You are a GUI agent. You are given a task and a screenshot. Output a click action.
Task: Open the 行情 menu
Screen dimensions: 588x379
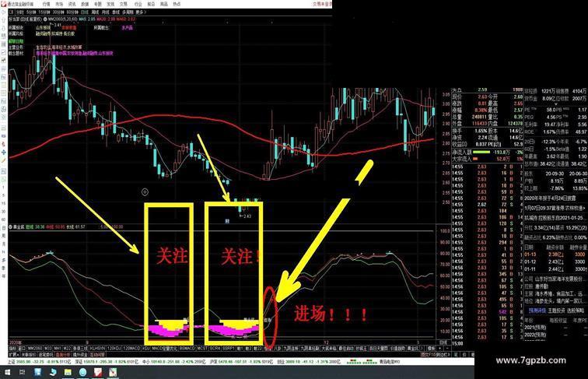pyautogui.click(x=46, y=4)
